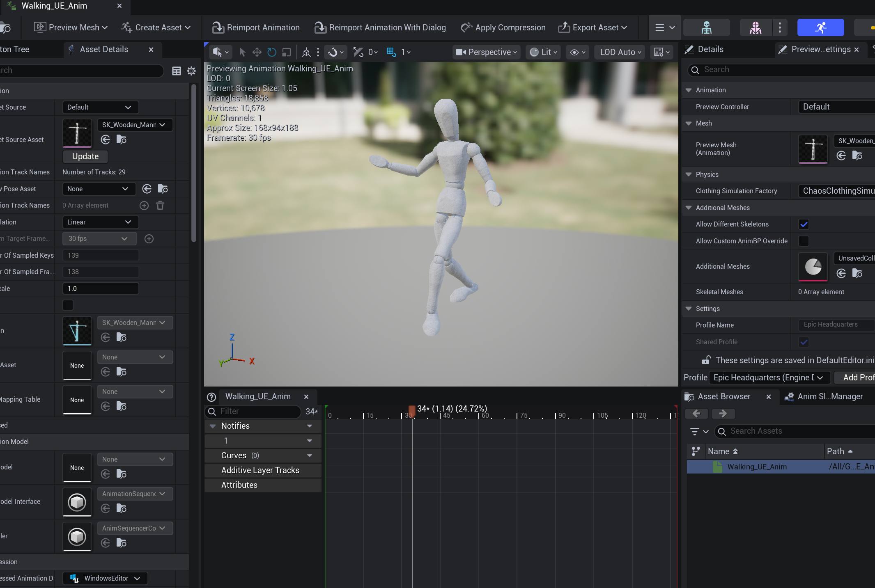Image resolution: width=875 pixels, height=588 pixels.
Task: Browse to Preview Mesh asset in content browser
Action: 857,156
